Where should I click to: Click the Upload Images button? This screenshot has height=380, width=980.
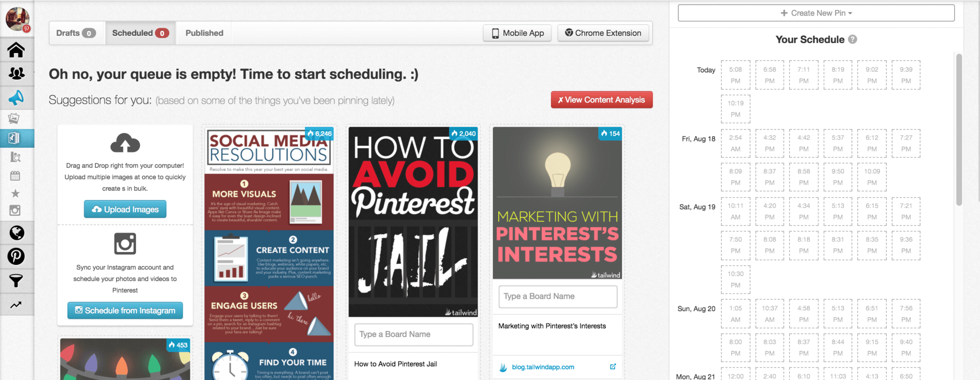click(125, 209)
